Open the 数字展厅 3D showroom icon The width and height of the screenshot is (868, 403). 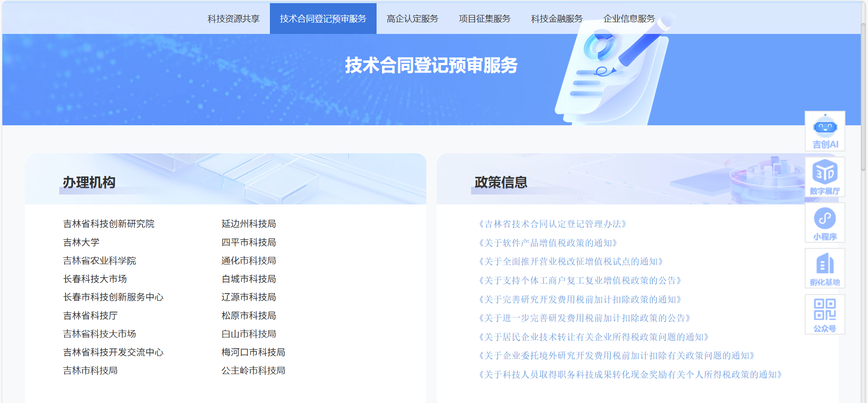pos(825,177)
